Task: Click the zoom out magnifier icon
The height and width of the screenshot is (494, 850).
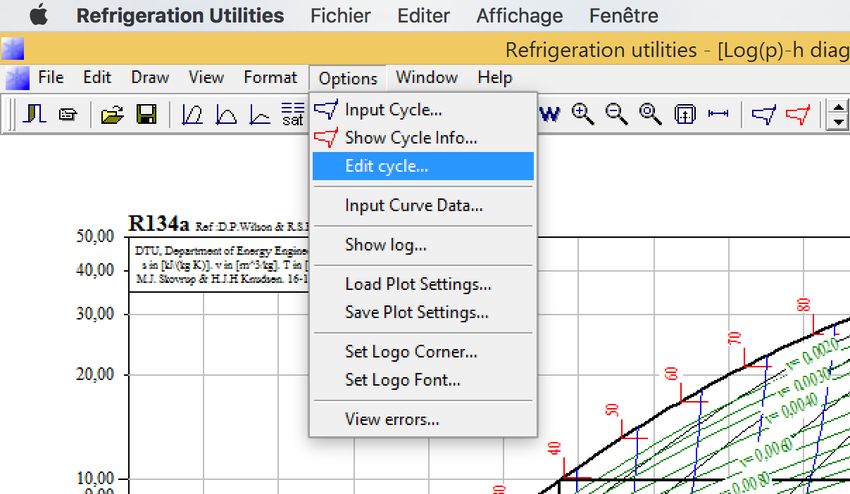Action: (x=616, y=114)
